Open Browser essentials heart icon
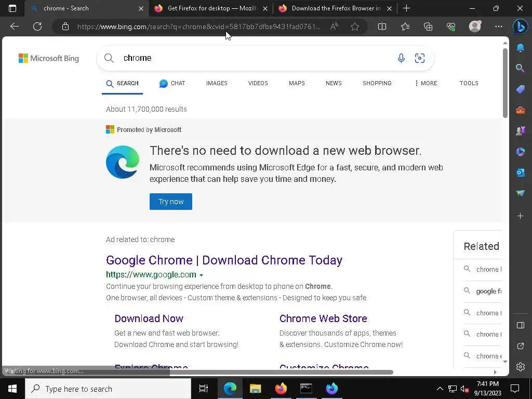The width and height of the screenshot is (532, 399). [x=451, y=26]
